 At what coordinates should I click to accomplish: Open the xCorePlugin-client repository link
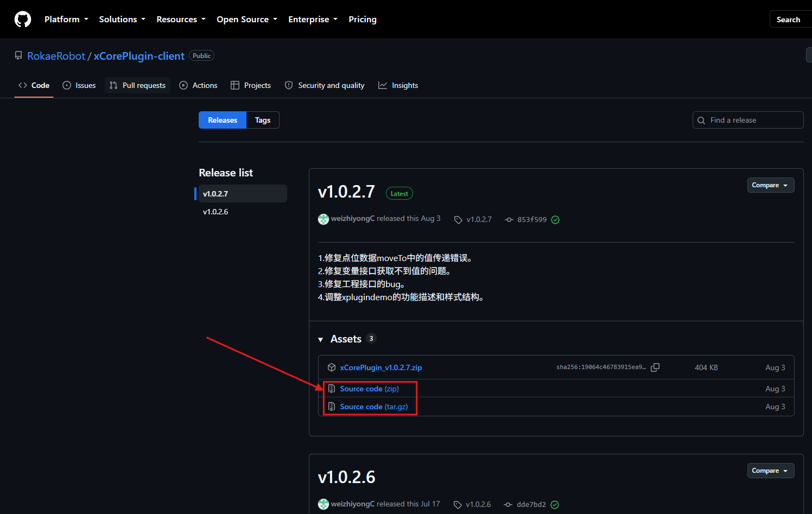(x=139, y=56)
